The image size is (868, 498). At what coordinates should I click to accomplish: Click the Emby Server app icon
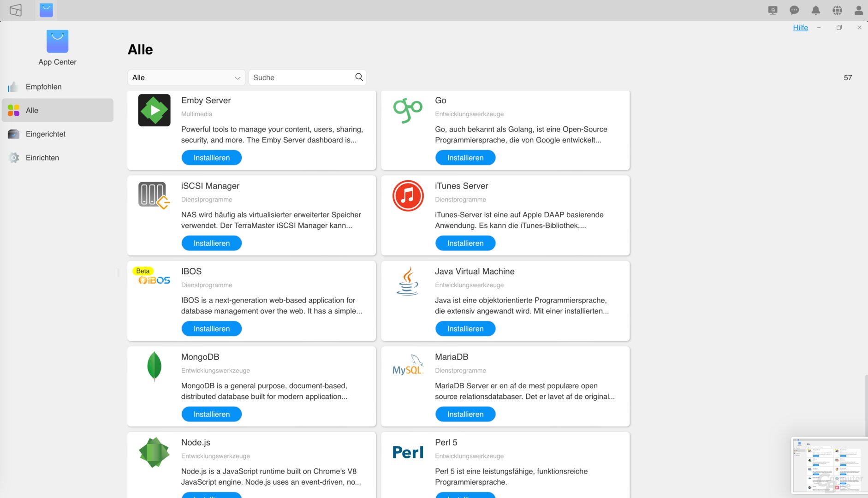pos(154,110)
